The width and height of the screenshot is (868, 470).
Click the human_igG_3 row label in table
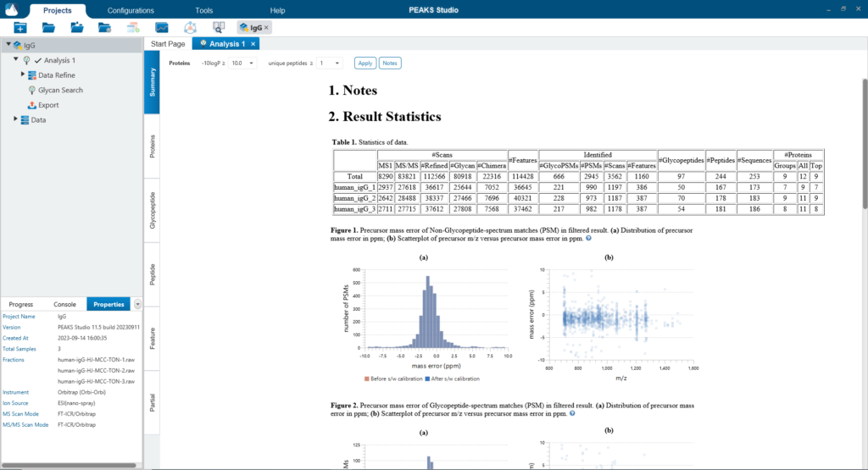(x=355, y=209)
